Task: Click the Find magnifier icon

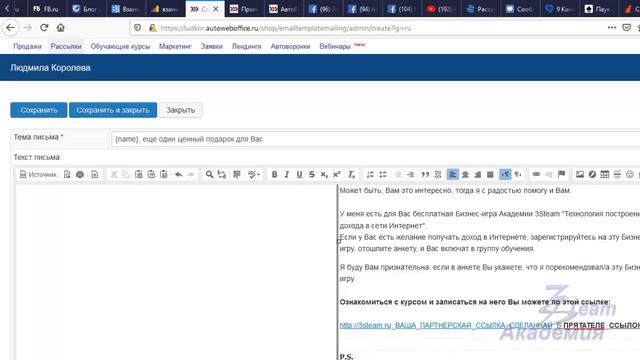Action: 209,175
